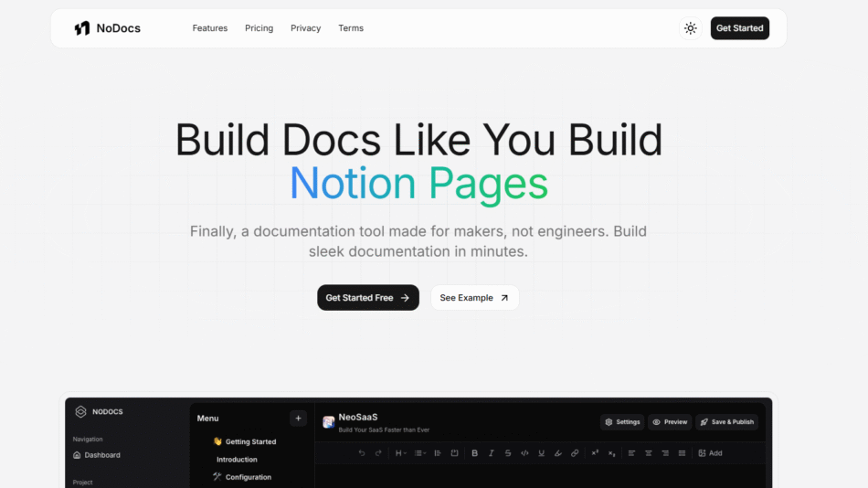Viewport: 868px width, 488px height.
Task: Go to Pricing in the top navigation
Action: [x=259, y=28]
